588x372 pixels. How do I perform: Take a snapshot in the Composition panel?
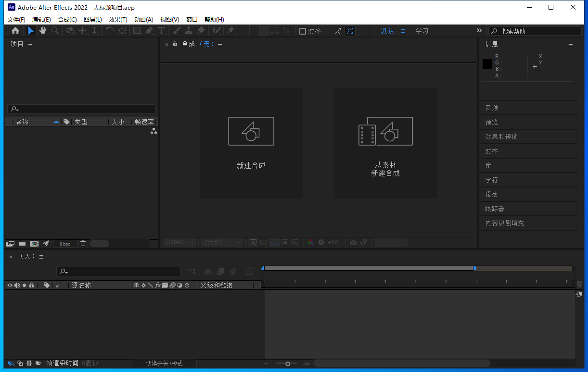[x=354, y=242]
